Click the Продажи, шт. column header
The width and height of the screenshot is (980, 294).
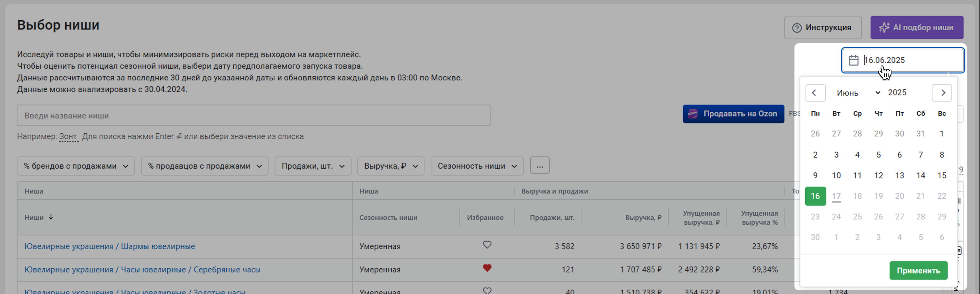tap(552, 218)
